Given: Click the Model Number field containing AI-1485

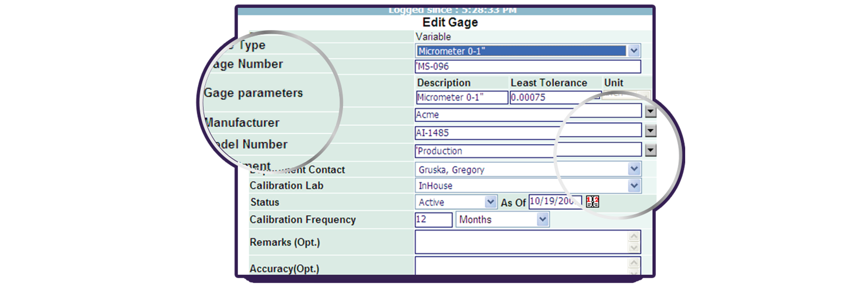Looking at the screenshot, I should pyautogui.click(x=527, y=133).
